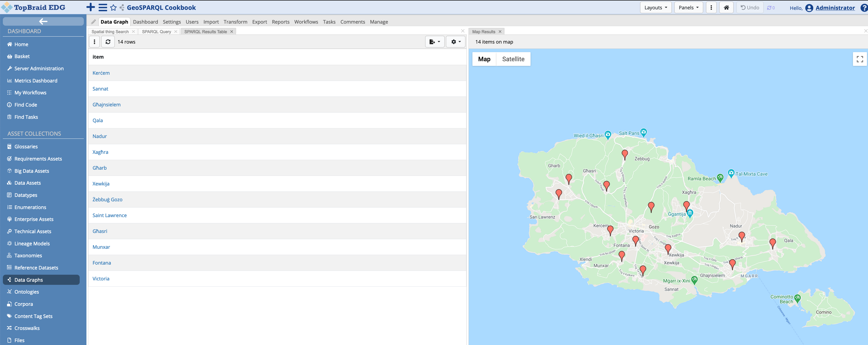
Task: Click the pencil edit icon
Action: point(93,22)
